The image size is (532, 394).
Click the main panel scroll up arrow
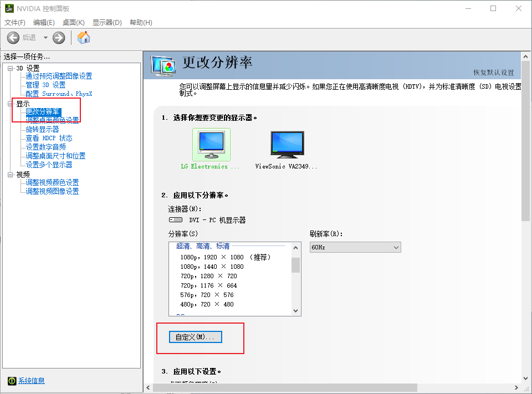[x=525, y=57]
